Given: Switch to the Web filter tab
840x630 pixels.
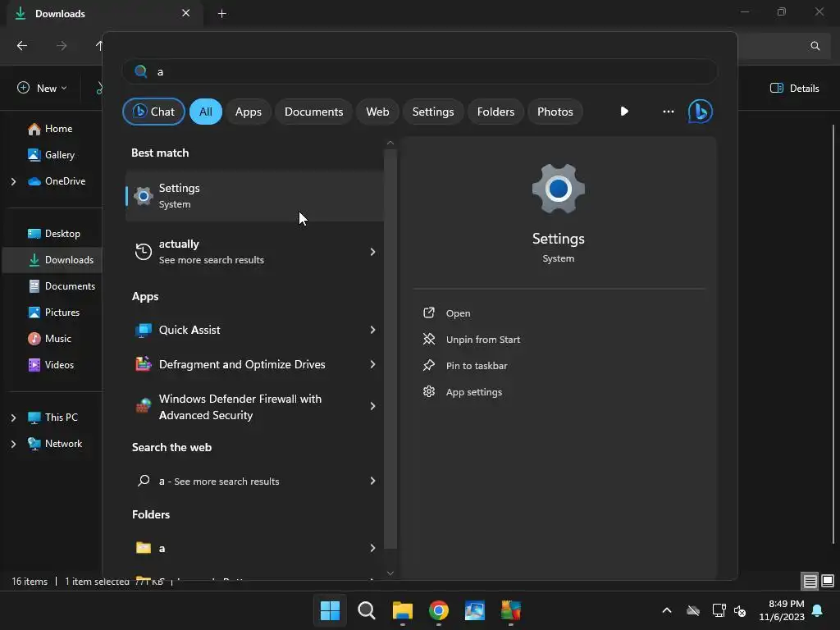Looking at the screenshot, I should coord(377,112).
